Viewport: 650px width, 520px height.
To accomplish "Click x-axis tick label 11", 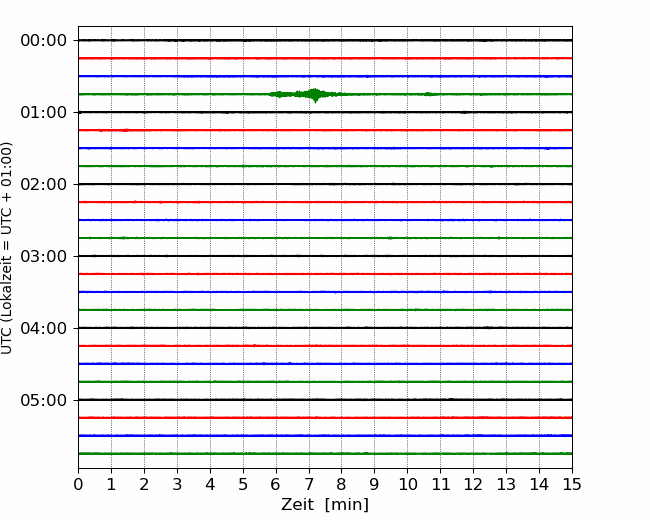I will coord(441,484).
